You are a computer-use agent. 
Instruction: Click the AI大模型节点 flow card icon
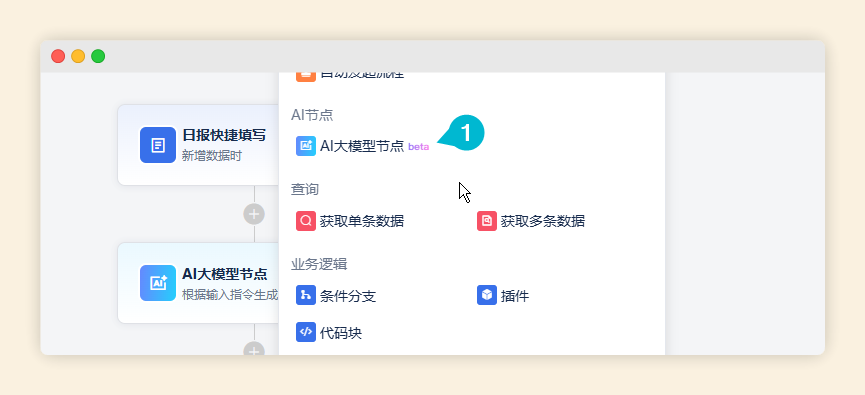point(158,283)
